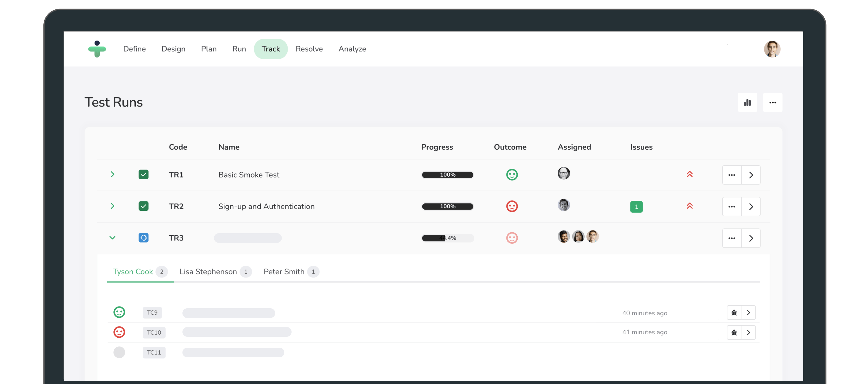
Task: Click the bug icon on TC10 row
Action: (x=734, y=333)
